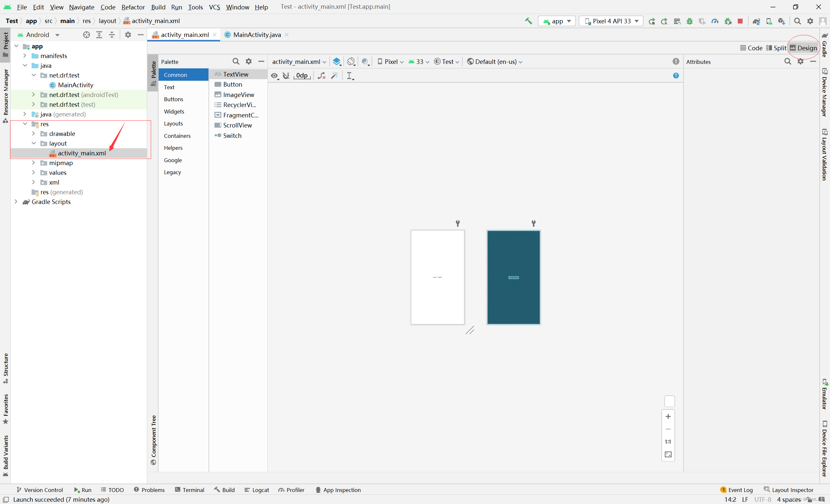
Task: Click the blueprint dark preview of the layout
Action: tap(513, 277)
